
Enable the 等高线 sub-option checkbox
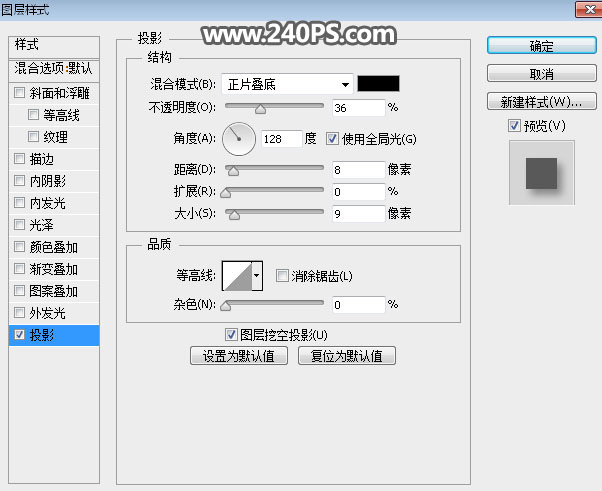33,114
